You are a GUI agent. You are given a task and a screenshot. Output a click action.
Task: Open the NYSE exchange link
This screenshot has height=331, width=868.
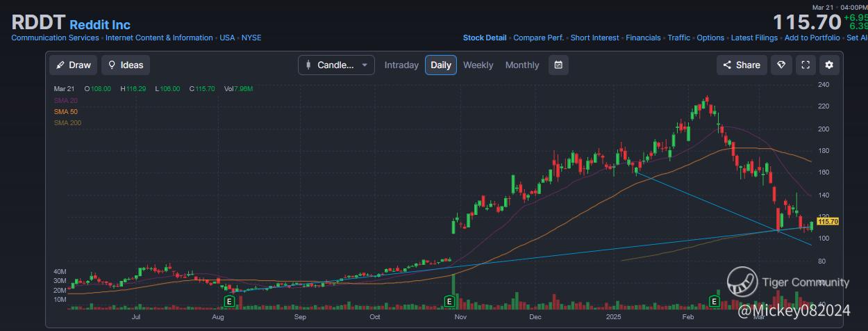tap(251, 38)
